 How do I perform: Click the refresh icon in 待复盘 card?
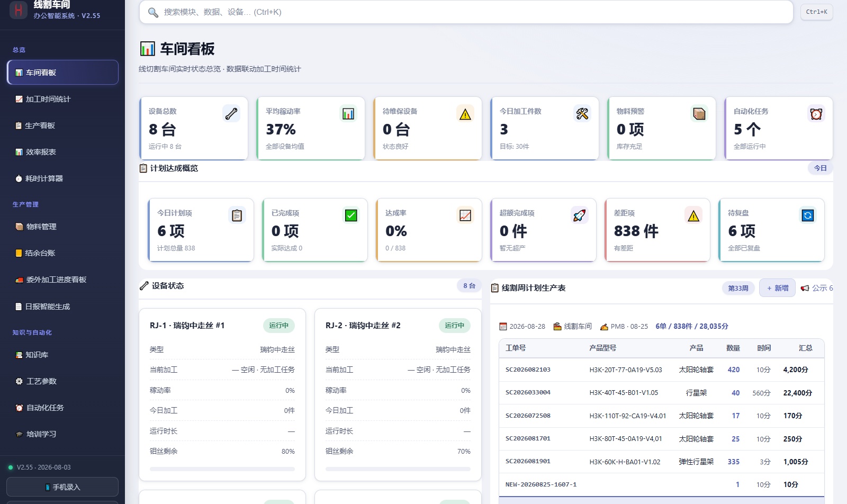point(808,215)
